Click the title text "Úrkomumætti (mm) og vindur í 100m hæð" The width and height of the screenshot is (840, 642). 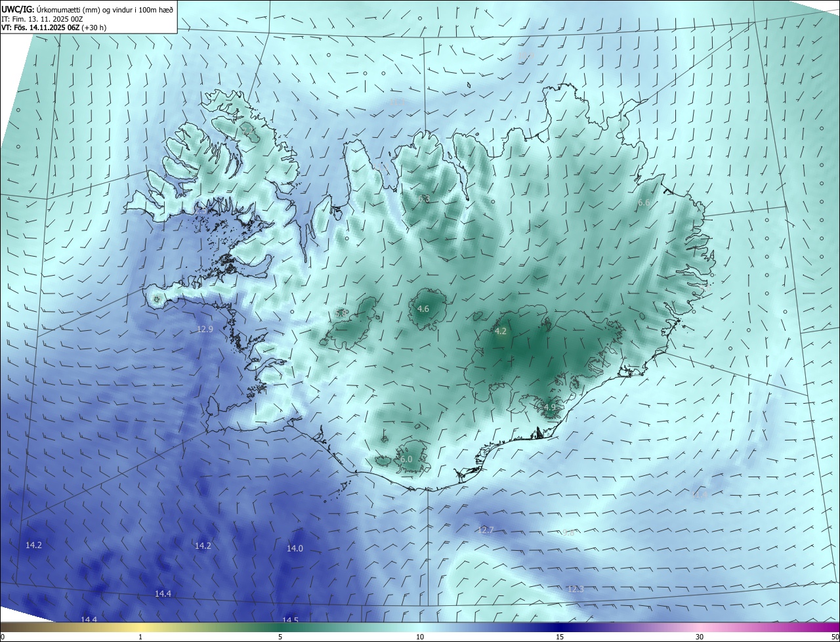click(105, 9)
